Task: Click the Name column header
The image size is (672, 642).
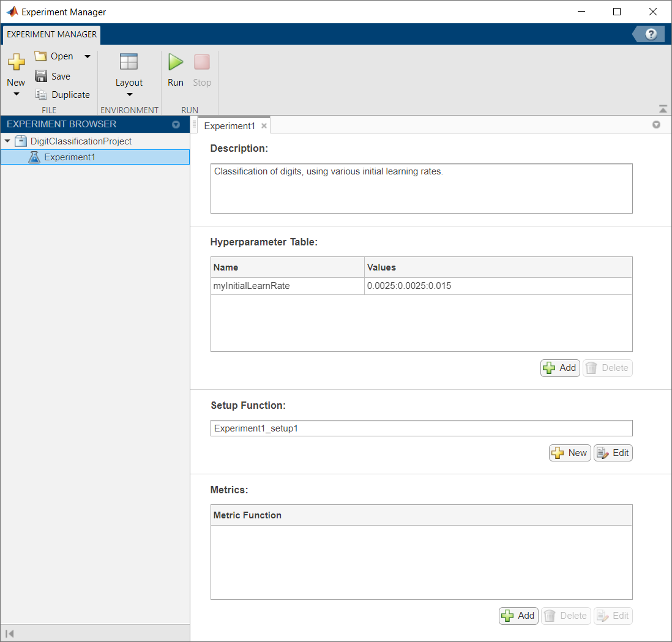Action: 288,267
